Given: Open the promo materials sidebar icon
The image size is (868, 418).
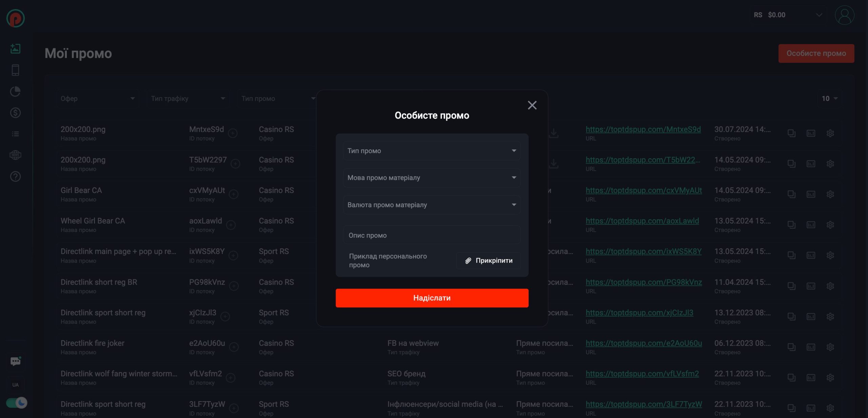Looking at the screenshot, I should (x=15, y=48).
